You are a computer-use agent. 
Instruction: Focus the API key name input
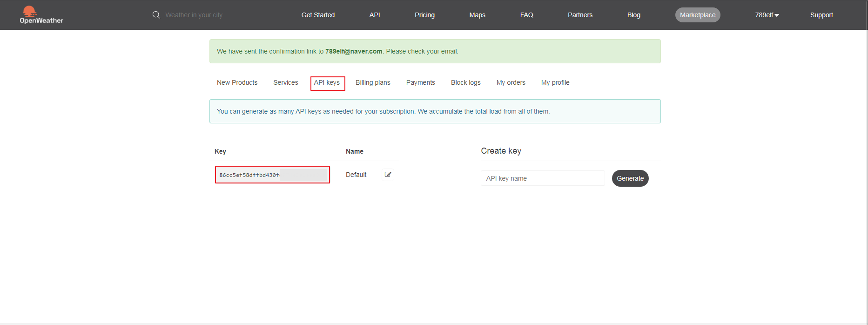(543, 178)
